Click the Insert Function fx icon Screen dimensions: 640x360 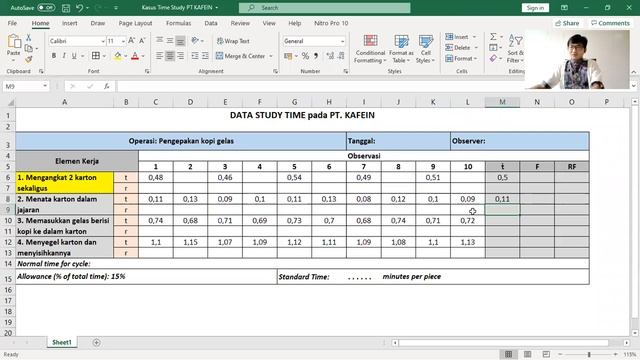[107, 87]
